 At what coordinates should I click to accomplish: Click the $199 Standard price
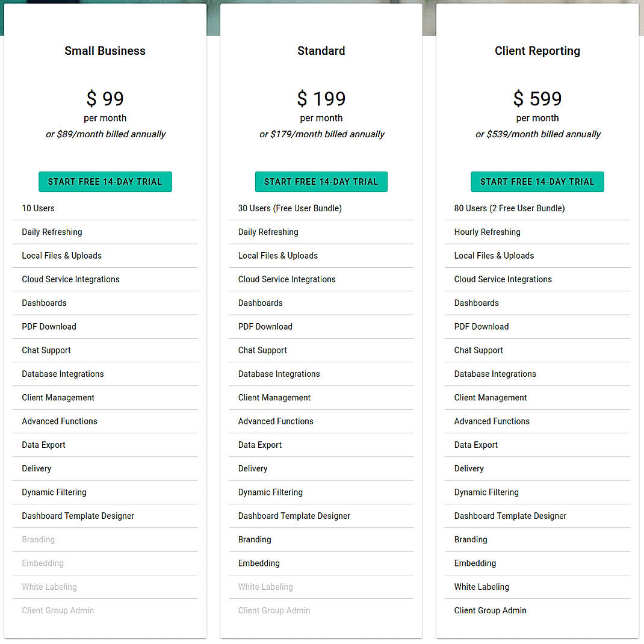321,99
